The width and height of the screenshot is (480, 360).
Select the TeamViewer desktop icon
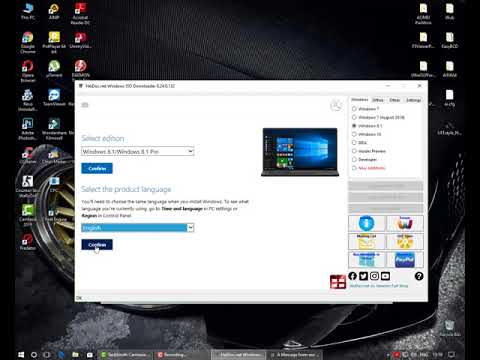54,98
